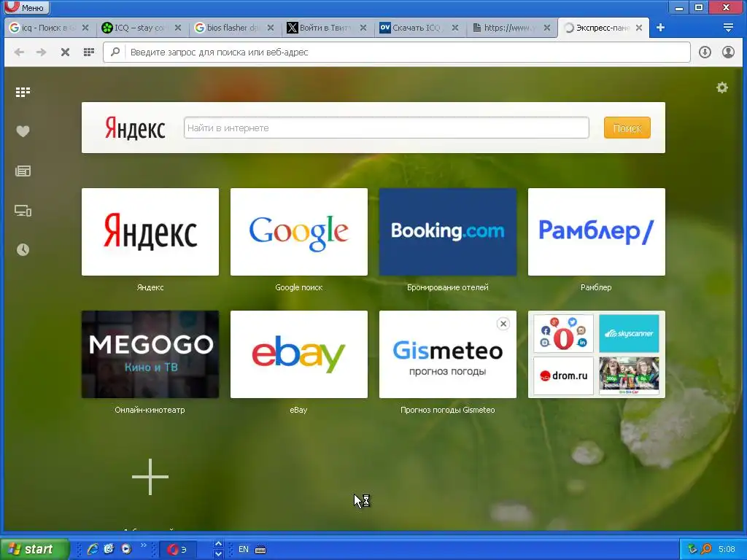Open Speed Dial settings with the gear icon
The height and width of the screenshot is (560, 747).
722,87
